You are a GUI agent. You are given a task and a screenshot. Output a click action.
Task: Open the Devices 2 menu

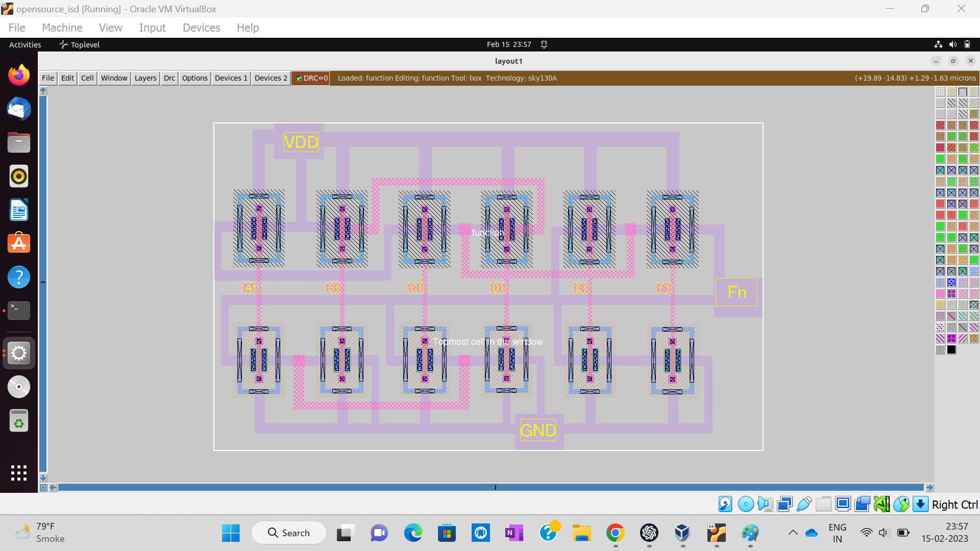271,78
